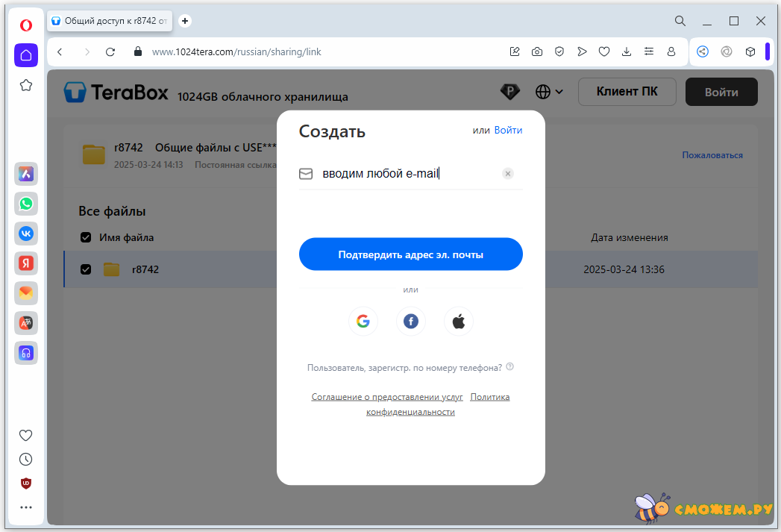Click the e-mail input field

(410, 173)
